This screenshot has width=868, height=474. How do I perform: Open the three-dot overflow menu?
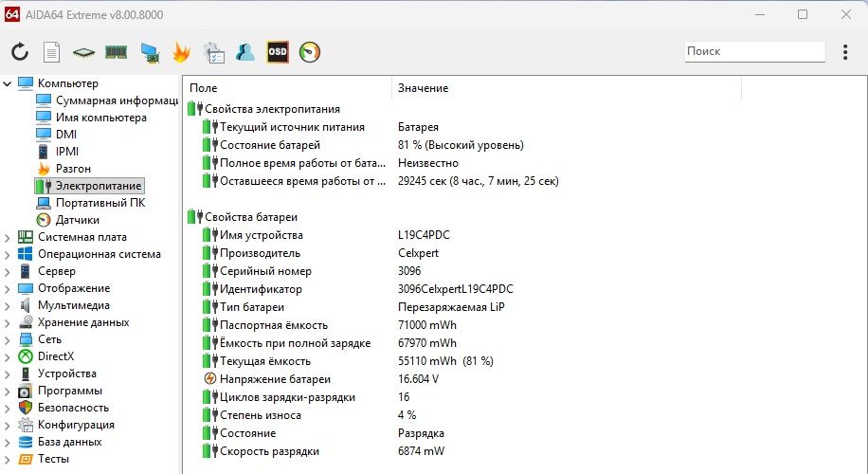(844, 52)
